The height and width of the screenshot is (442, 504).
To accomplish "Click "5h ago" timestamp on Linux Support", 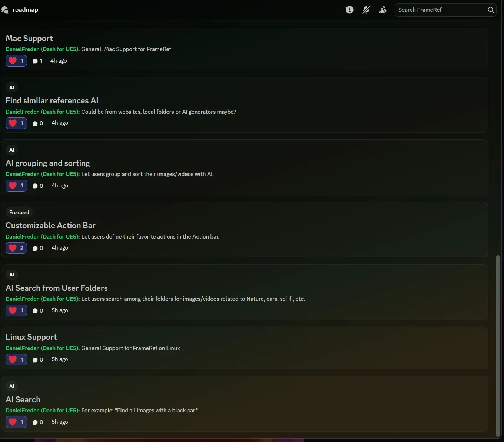I will pos(60,359).
